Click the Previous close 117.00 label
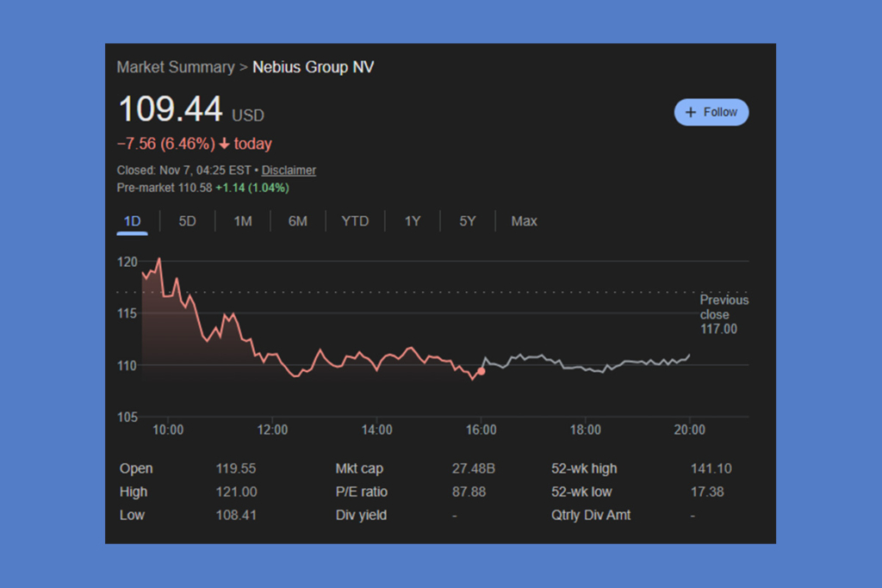Image resolution: width=882 pixels, height=588 pixels. (x=724, y=314)
